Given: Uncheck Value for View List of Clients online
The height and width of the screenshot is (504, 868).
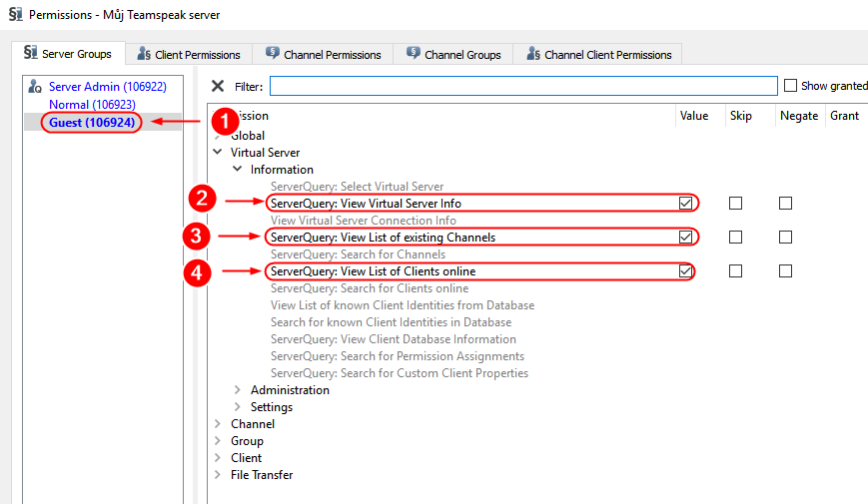Looking at the screenshot, I should (685, 271).
